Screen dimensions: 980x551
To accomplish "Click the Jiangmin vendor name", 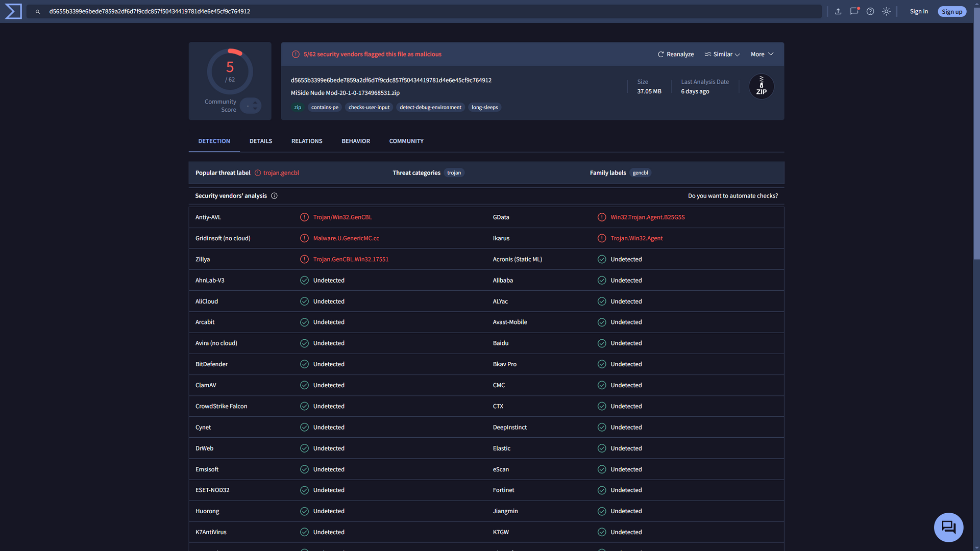I will [x=505, y=511].
